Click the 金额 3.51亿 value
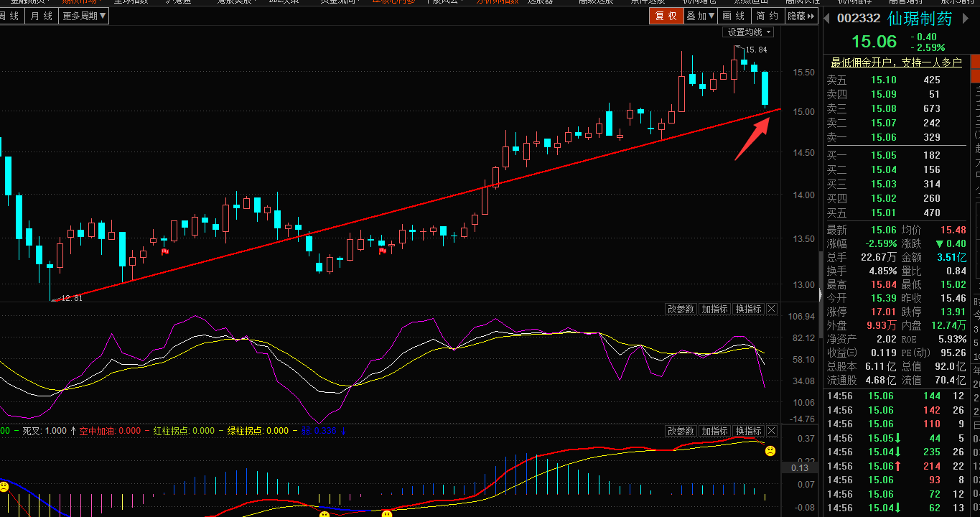Image resolution: width=980 pixels, height=517 pixels. (x=951, y=257)
